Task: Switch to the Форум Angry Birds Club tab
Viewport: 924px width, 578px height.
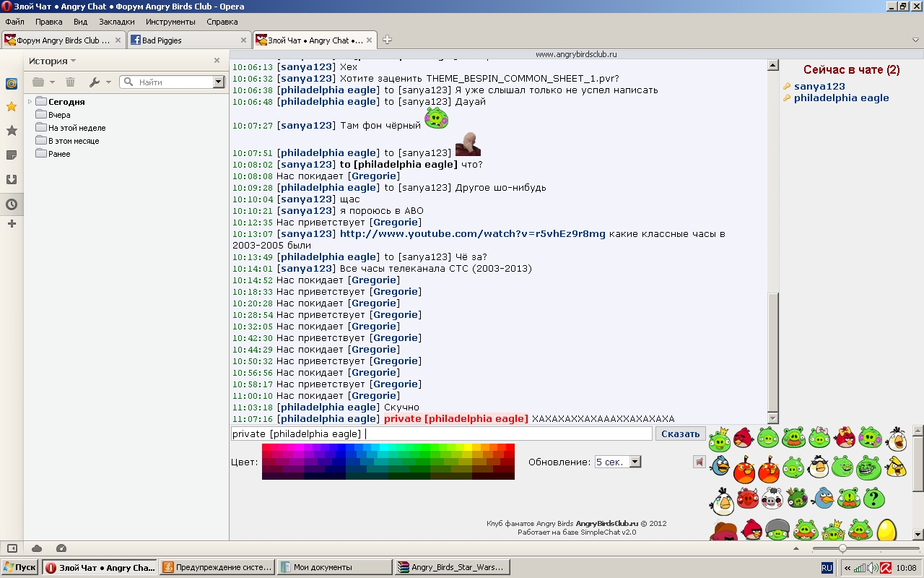Action: tap(64, 40)
